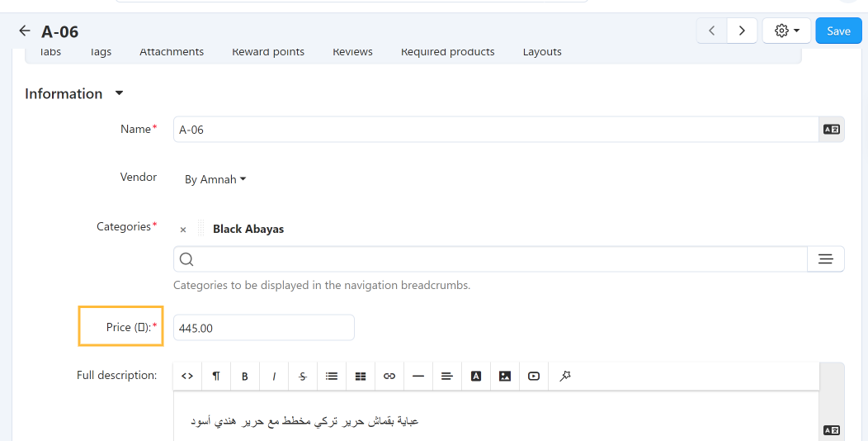Open the translation icon beside the Name field
Screen dimensions: 868x441
click(x=832, y=130)
